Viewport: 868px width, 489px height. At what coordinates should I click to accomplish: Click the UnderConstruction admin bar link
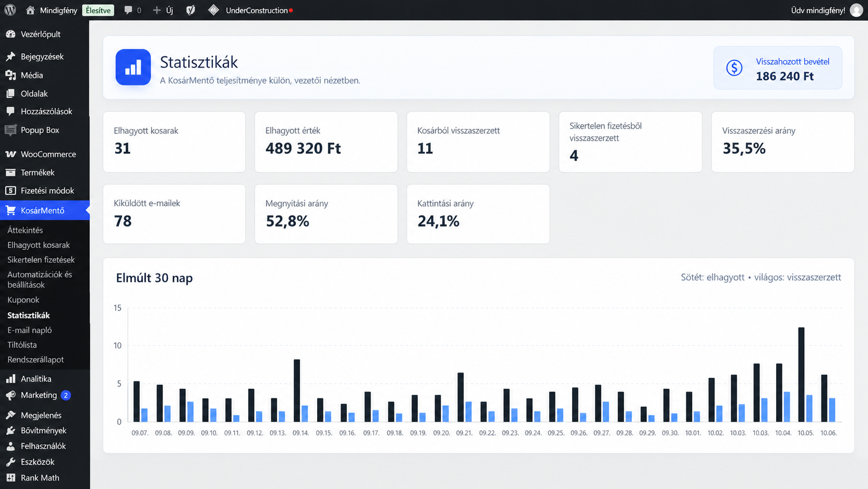pos(256,10)
